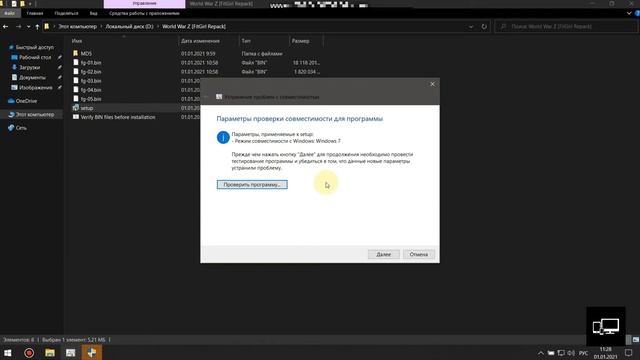
Task: Open the network tray icon
Action: pos(561,353)
